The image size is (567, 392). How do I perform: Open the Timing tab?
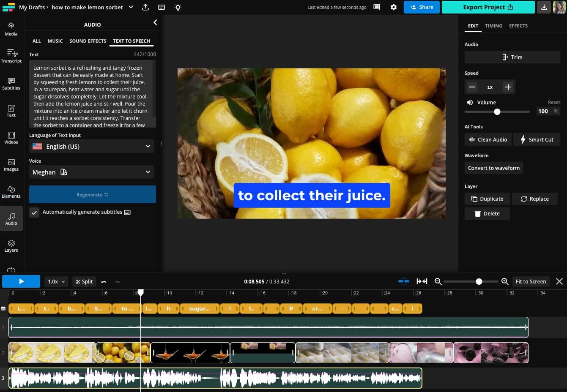[493, 26]
